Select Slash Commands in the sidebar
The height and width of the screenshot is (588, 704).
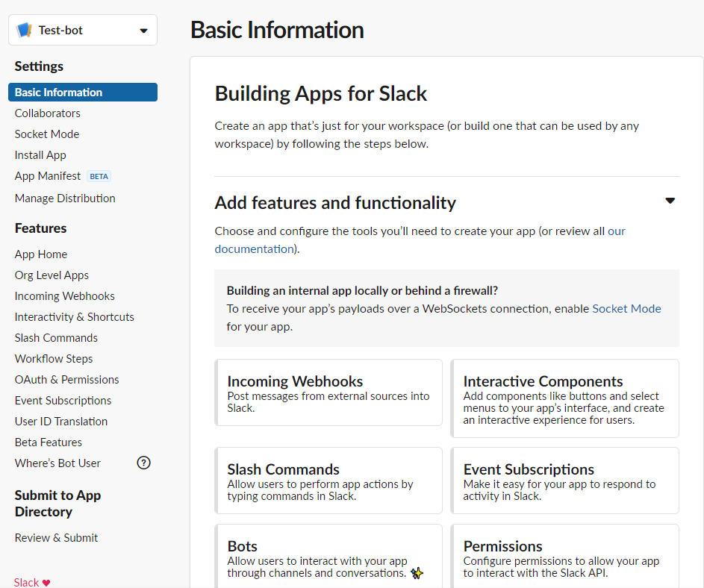pos(56,338)
